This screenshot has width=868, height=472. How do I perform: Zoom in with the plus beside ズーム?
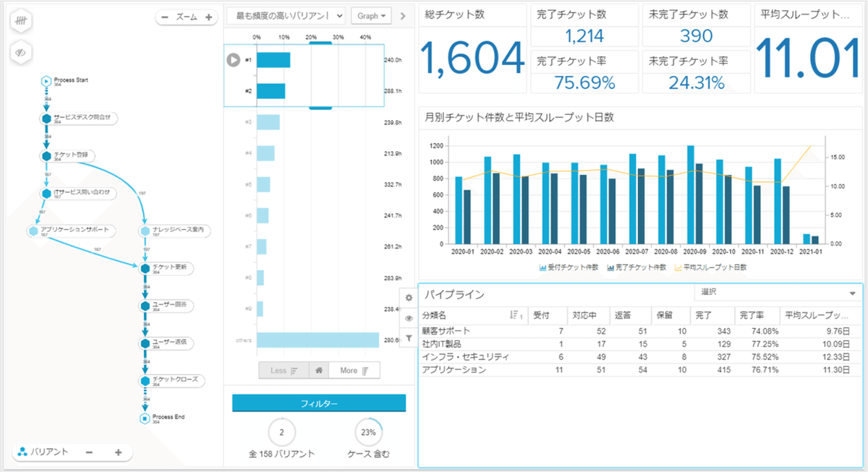point(208,17)
